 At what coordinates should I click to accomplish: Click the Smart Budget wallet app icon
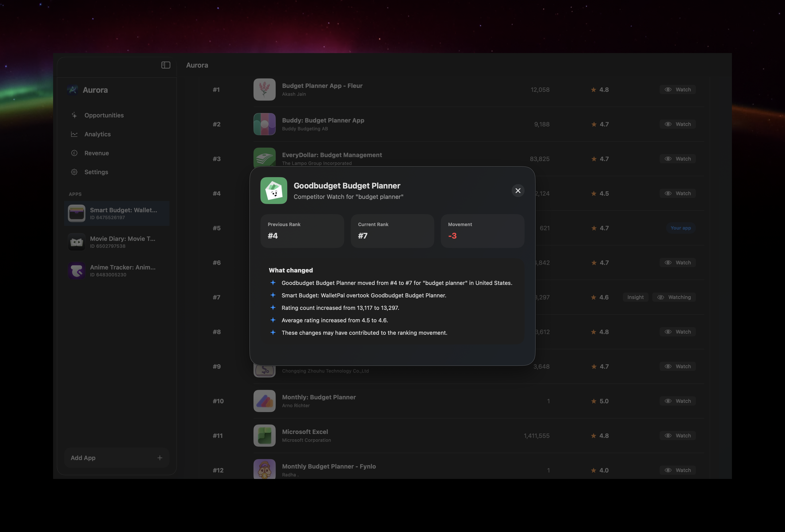(x=77, y=213)
